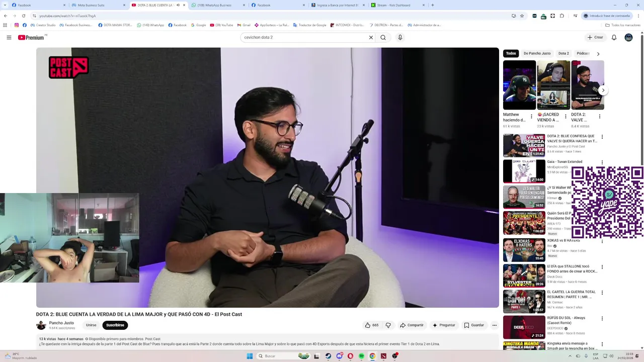Open 'Todos los marcadores' folder
644x362 pixels.
(x=623, y=25)
